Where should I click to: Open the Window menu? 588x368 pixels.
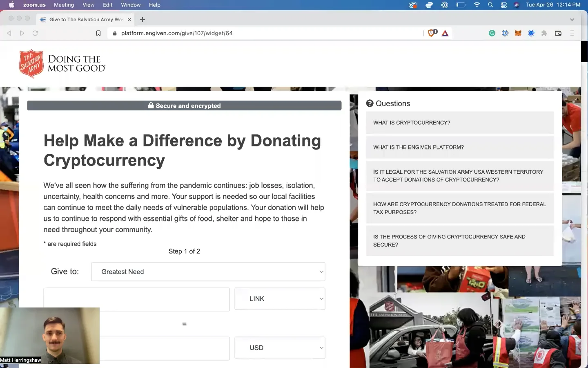131,5
